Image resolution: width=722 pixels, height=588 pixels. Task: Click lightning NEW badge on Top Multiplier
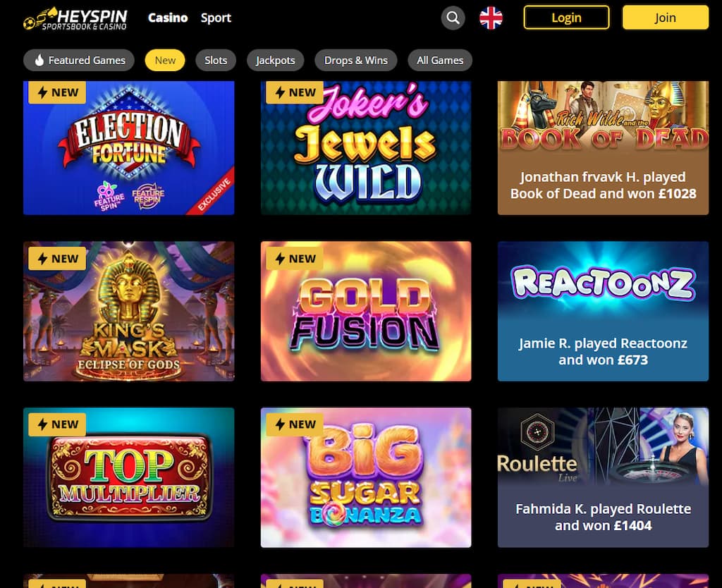[x=57, y=424]
